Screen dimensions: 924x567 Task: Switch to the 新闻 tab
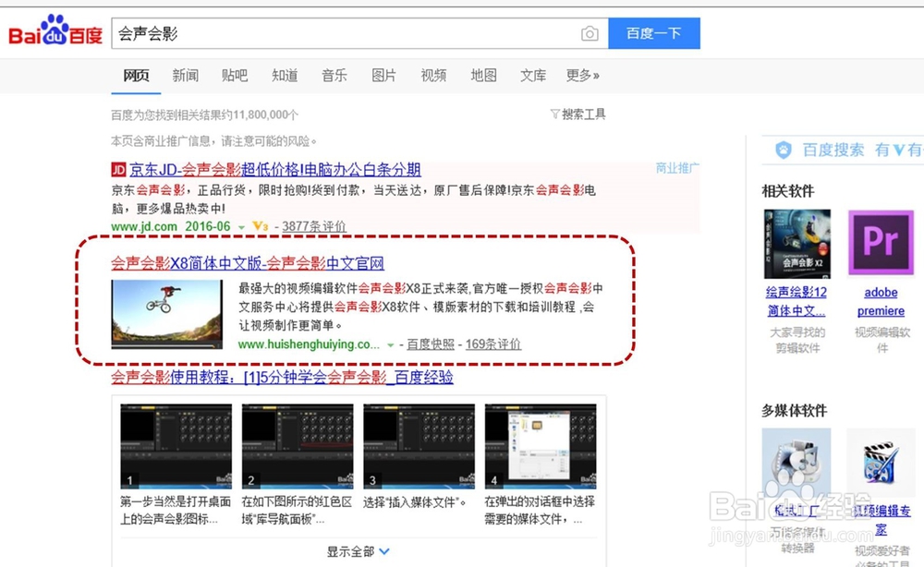coord(185,76)
